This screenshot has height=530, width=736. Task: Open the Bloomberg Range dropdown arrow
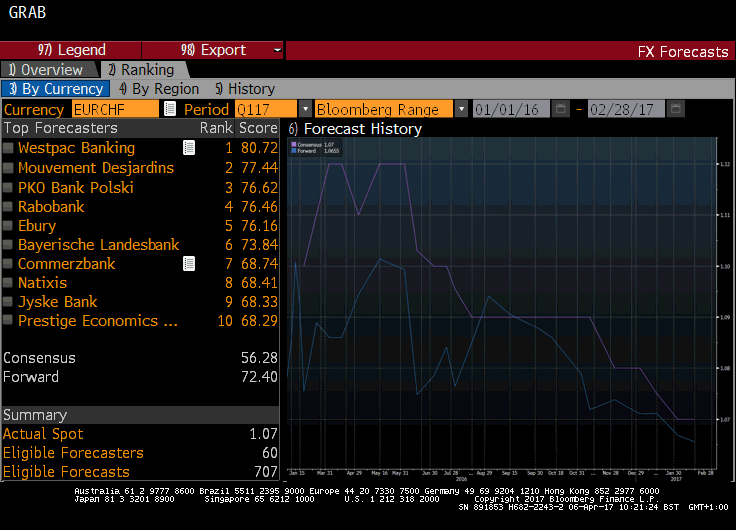tap(462, 109)
